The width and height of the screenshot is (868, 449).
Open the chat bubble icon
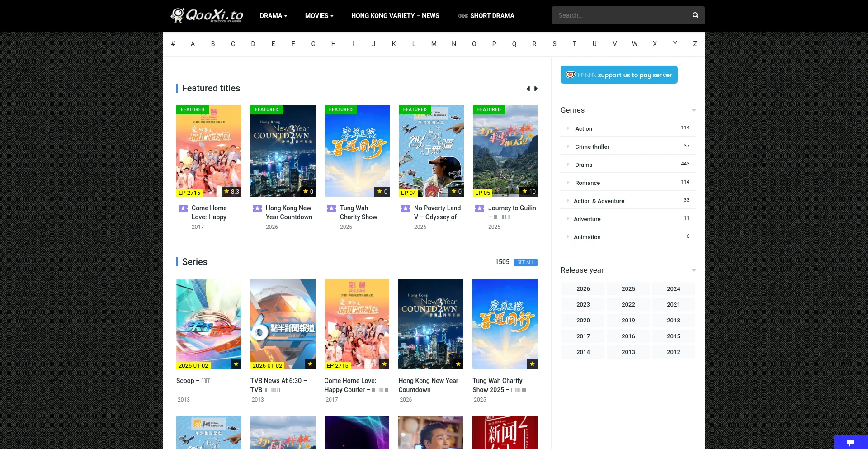(850, 443)
